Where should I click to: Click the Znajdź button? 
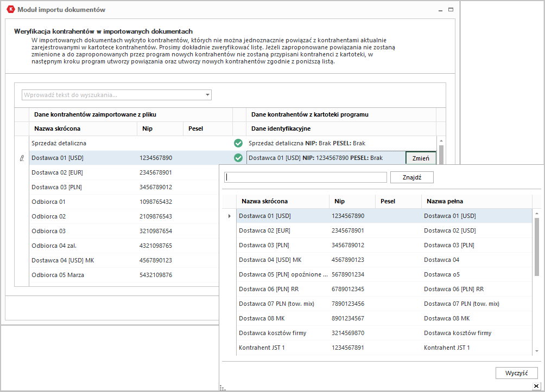(x=412, y=177)
